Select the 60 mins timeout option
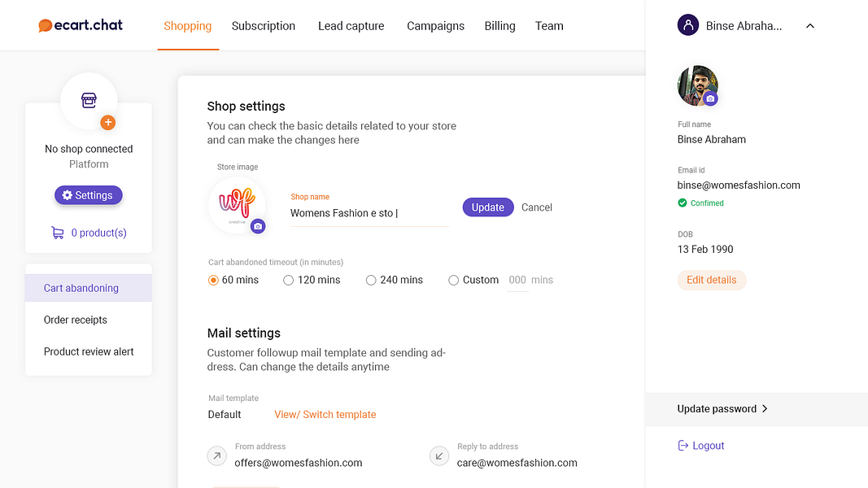868x488 pixels. point(214,280)
